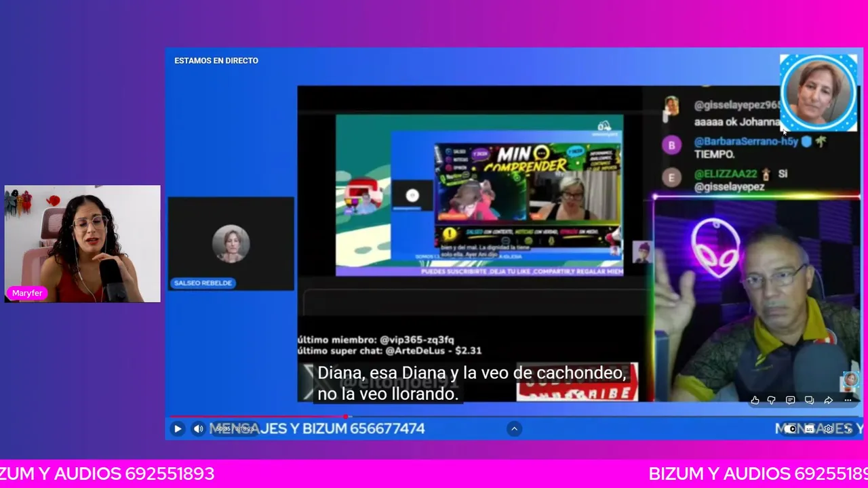The height and width of the screenshot is (488, 868).
Task: Click the Maryfer webcam feed
Action: [x=83, y=243]
